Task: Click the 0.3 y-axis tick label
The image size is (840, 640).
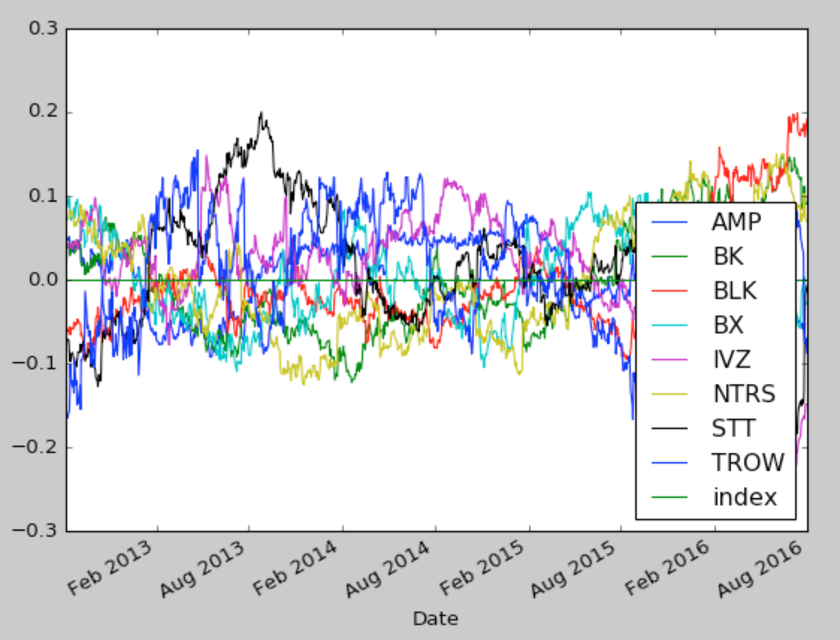Action: point(43,29)
